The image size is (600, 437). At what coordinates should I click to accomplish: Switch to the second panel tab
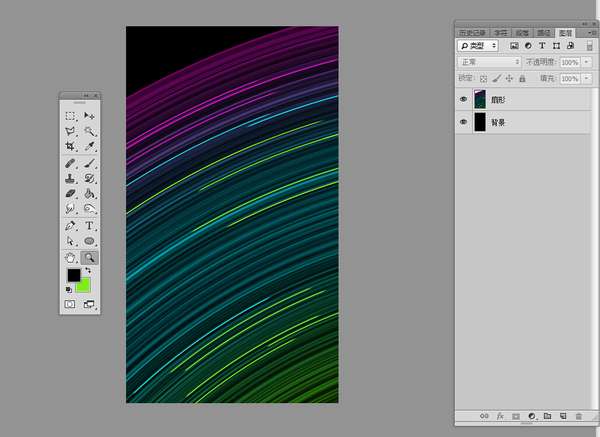(500, 33)
